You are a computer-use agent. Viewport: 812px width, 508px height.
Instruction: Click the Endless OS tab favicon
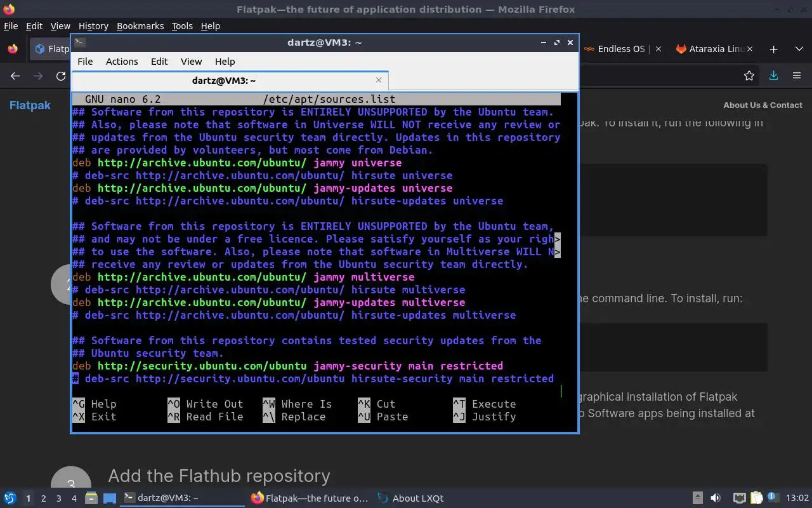589,49
